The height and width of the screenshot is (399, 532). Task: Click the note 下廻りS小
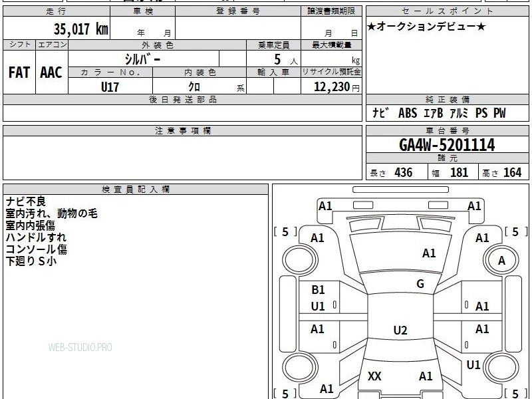31,261
